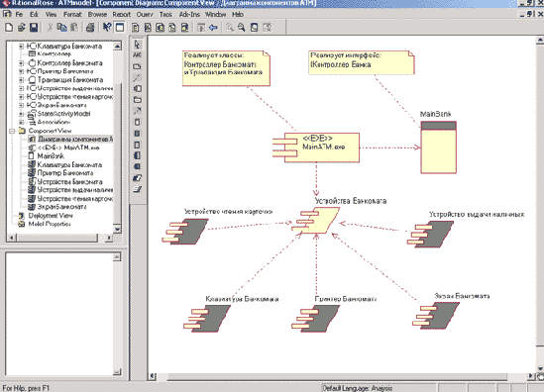Select the Task Body toolbox tool
The height and width of the screenshot is (392, 544).
[x=137, y=189]
